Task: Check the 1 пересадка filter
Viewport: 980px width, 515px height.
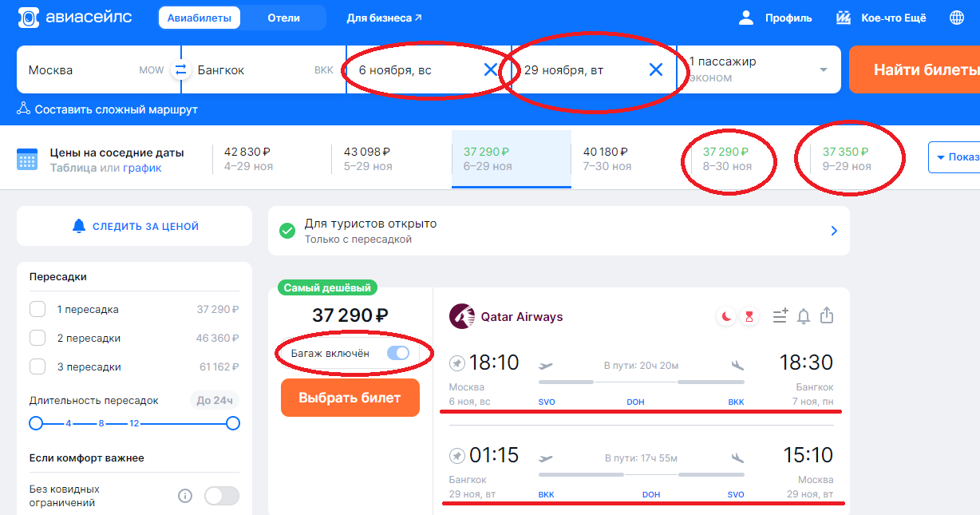Action: [38, 309]
